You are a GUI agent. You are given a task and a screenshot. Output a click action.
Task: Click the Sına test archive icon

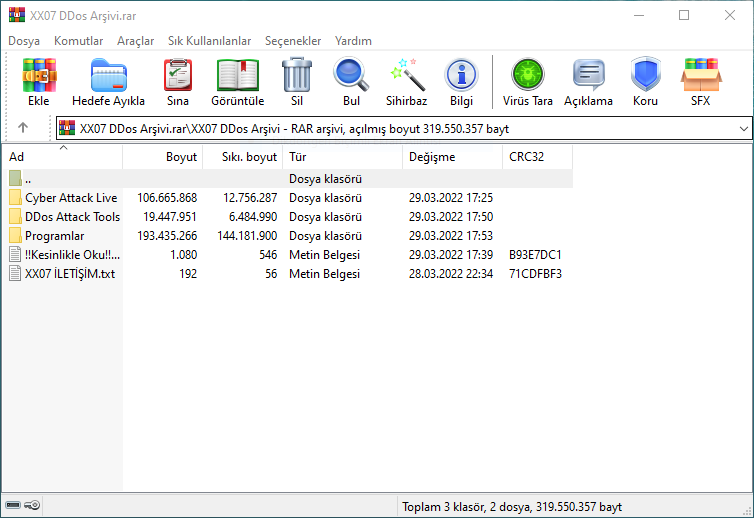click(177, 75)
